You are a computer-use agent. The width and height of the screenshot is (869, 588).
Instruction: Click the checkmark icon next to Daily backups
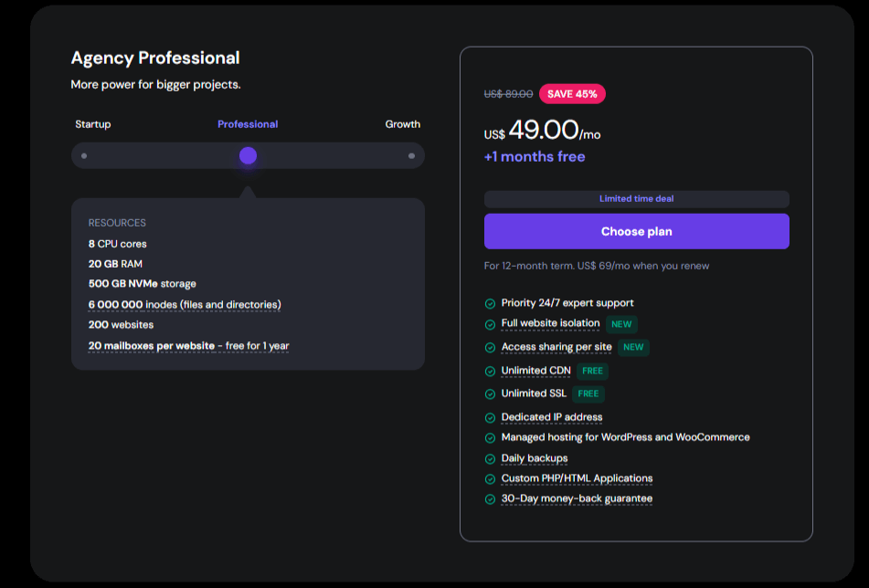click(490, 457)
